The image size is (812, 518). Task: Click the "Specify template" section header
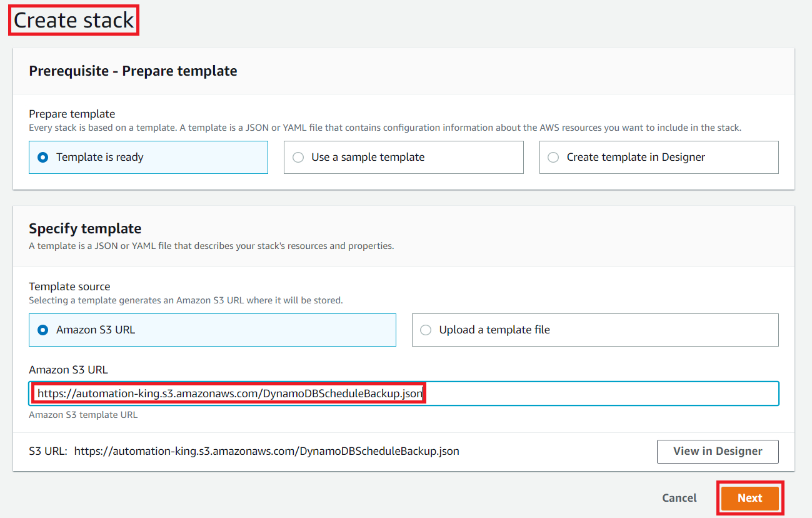pos(85,229)
